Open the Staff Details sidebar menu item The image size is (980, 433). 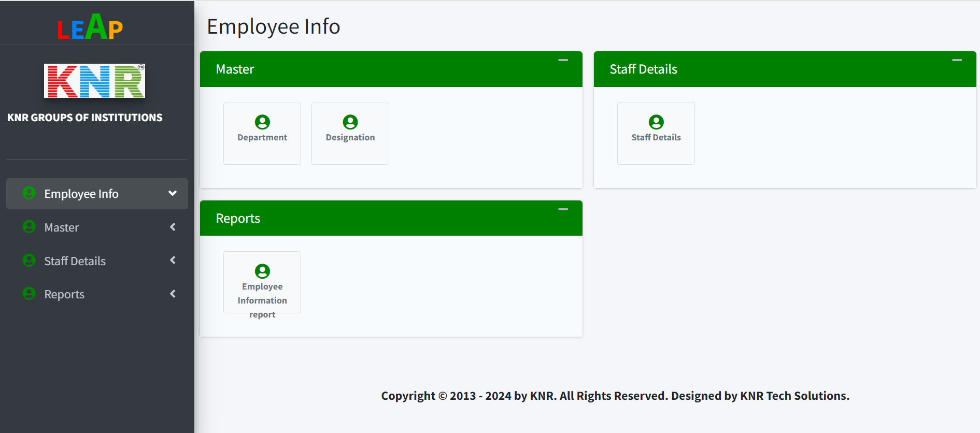(x=97, y=261)
